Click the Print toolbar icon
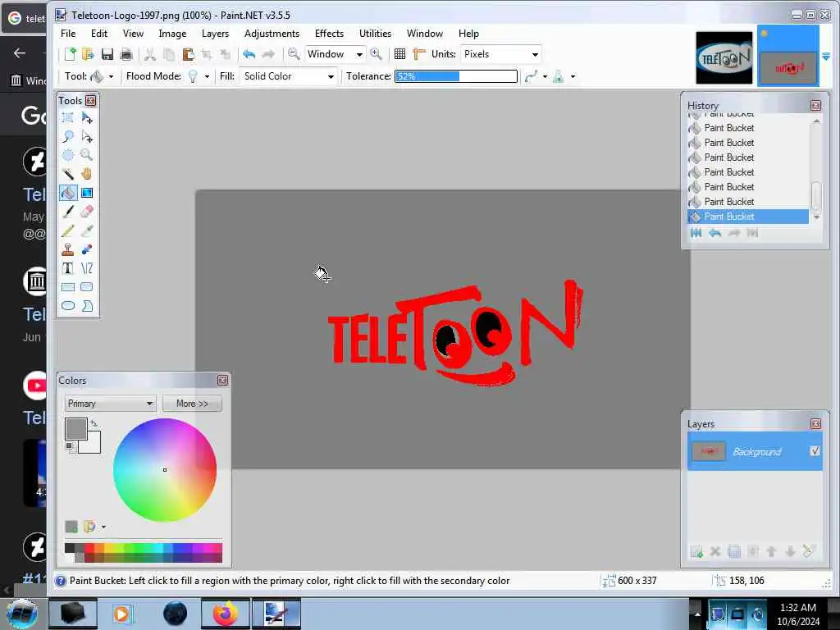 (126, 54)
